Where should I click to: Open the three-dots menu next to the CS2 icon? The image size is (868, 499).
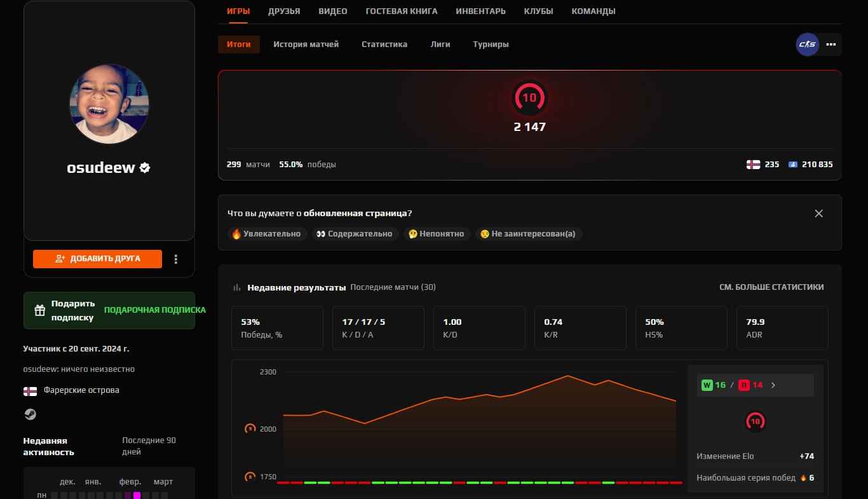pyautogui.click(x=831, y=44)
